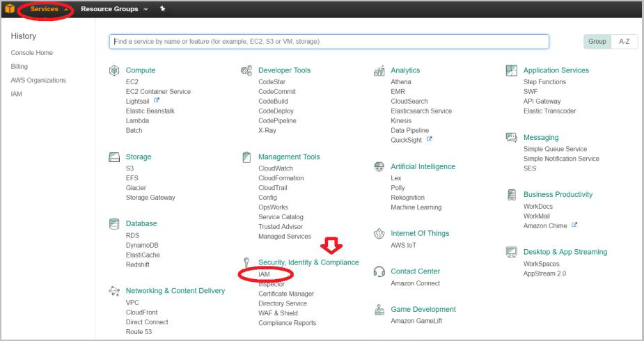Open the RDS service
The width and height of the screenshot is (644, 341).
pos(133,235)
